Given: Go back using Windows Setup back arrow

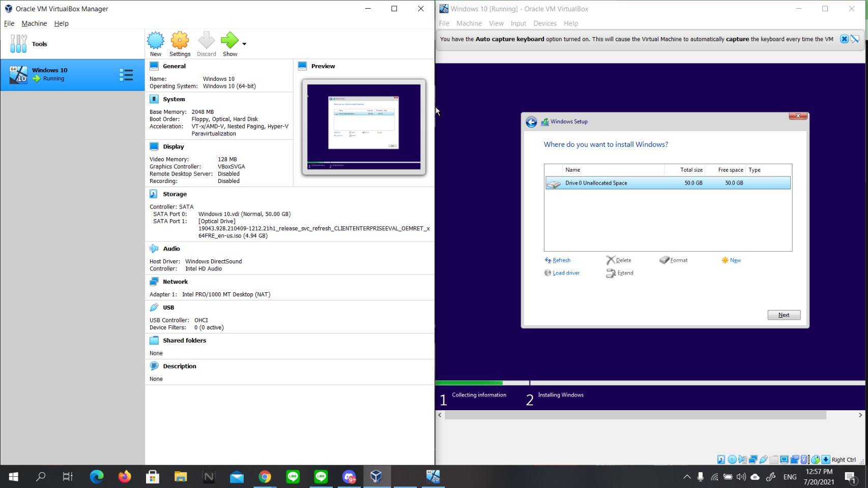Looking at the screenshot, I should click(x=531, y=122).
